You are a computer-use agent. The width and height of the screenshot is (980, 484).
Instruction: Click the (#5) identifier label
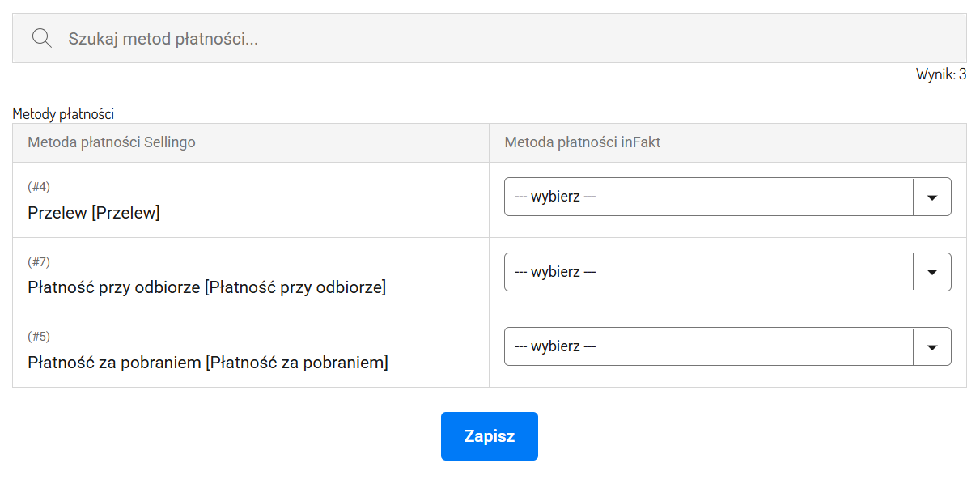coord(39,337)
